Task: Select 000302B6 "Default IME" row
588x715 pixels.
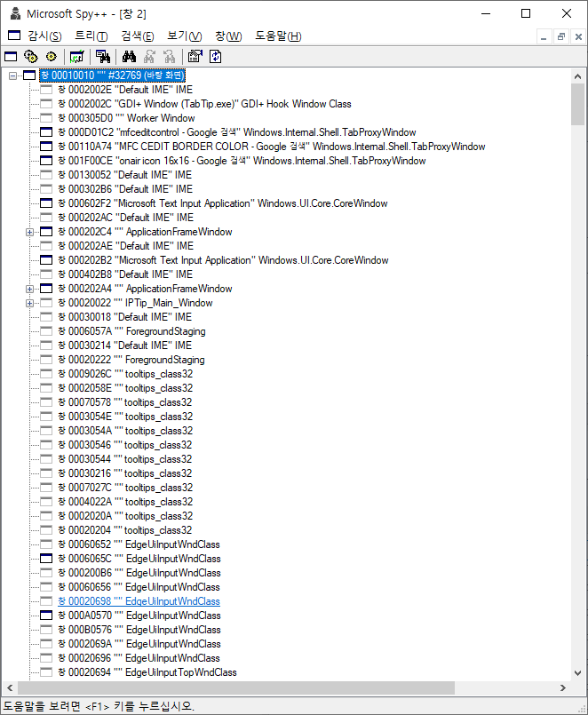Action: coord(125,189)
